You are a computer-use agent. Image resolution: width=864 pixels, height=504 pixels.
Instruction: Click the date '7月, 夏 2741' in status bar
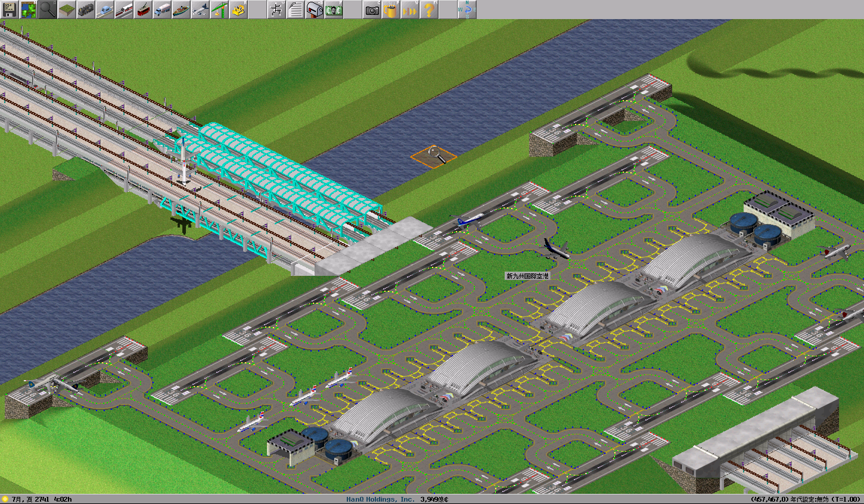[x=30, y=499]
